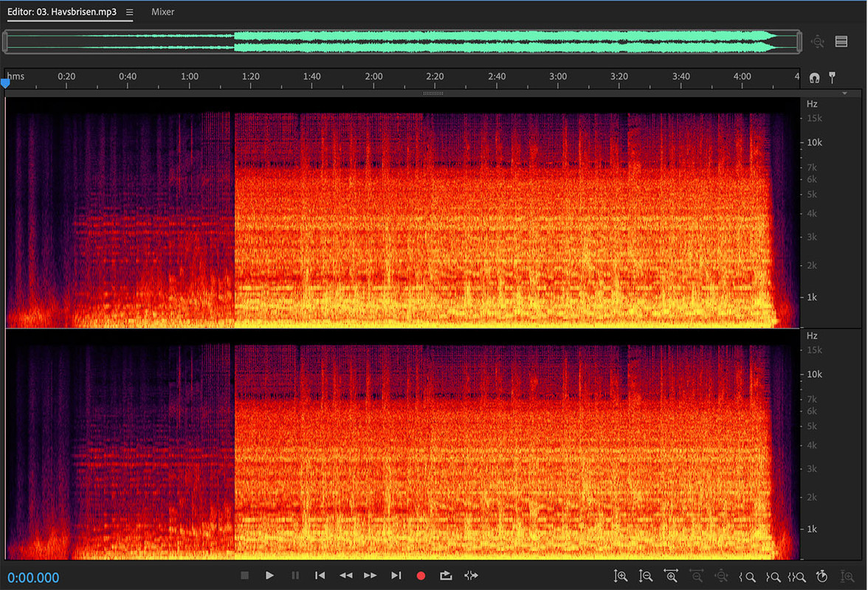Move playhead to next marker
This screenshot has height=590, width=868.
click(396, 576)
